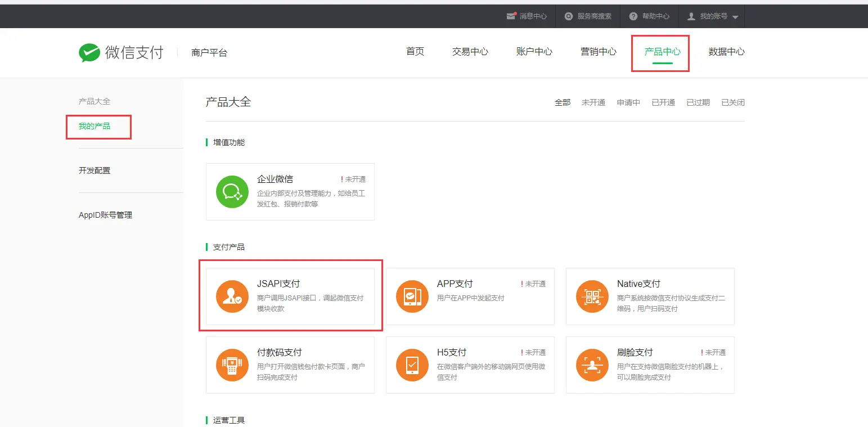
Task: Click the JSAPI支付 orange icon
Action: click(x=232, y=296)
